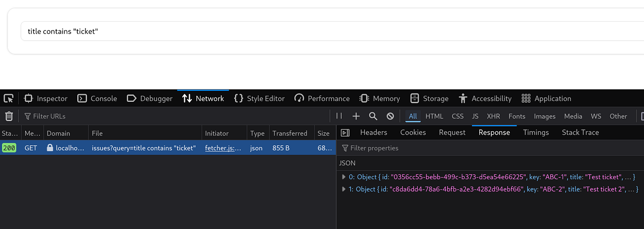This screenshot has width=644, height=229.
Task: Filter requests by HTML
Action: (x=434, y=116)
